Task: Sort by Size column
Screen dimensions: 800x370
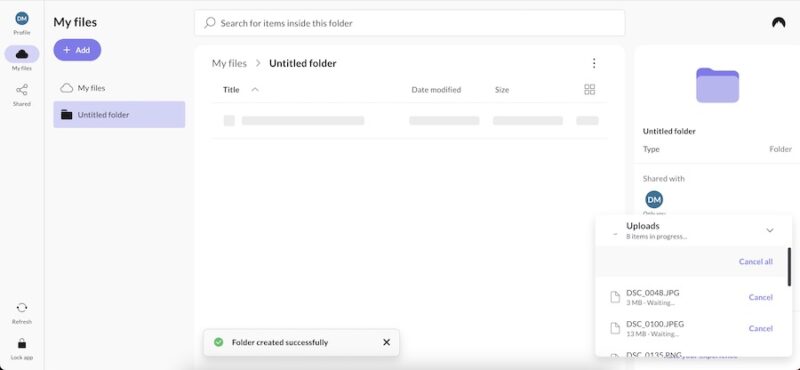Action: click(x=502, y=90)
